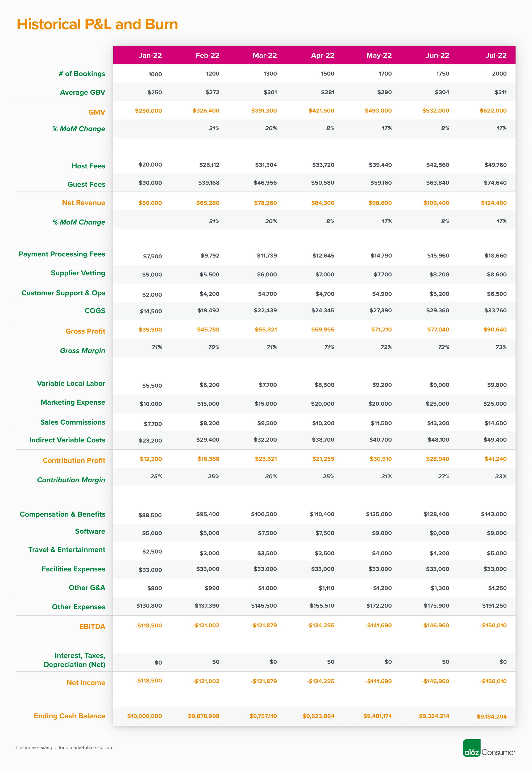
Task: Select the Jan-22 column header
Action: point(150,55)
